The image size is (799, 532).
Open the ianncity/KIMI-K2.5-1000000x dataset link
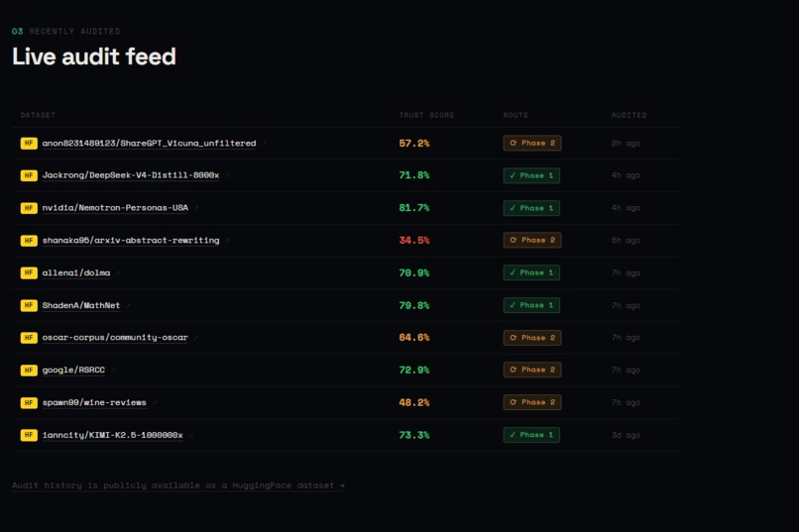click(x=112, y=435)
